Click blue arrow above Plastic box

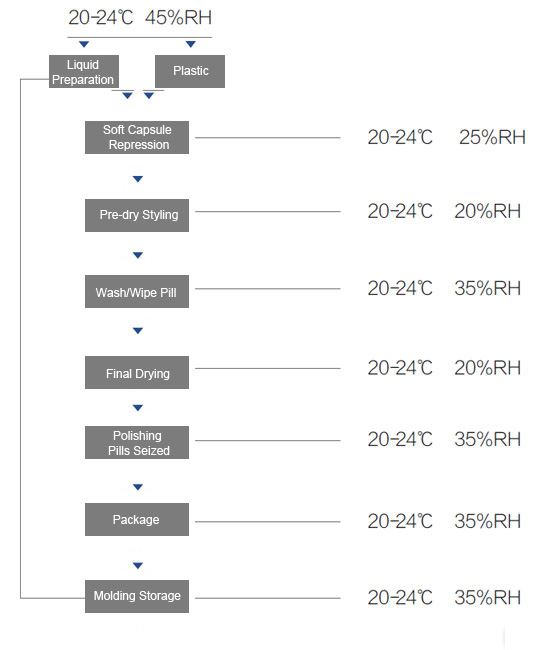191,44
